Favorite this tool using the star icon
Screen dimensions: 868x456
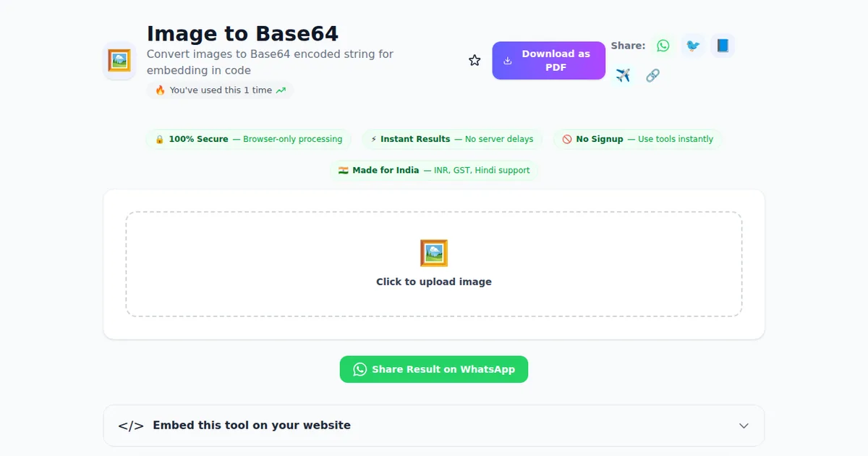click(x=475, y=60)
